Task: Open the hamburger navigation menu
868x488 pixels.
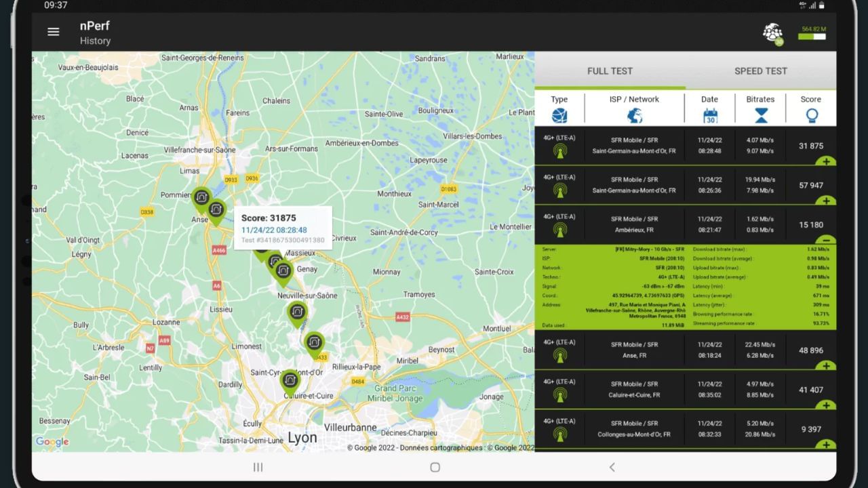Action: point(54,32)
